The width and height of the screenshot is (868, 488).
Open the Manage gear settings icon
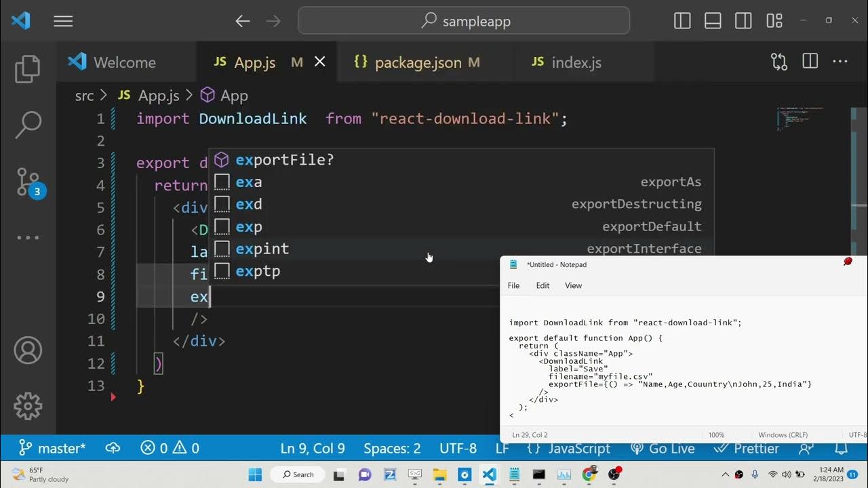[x=28, y=406]
